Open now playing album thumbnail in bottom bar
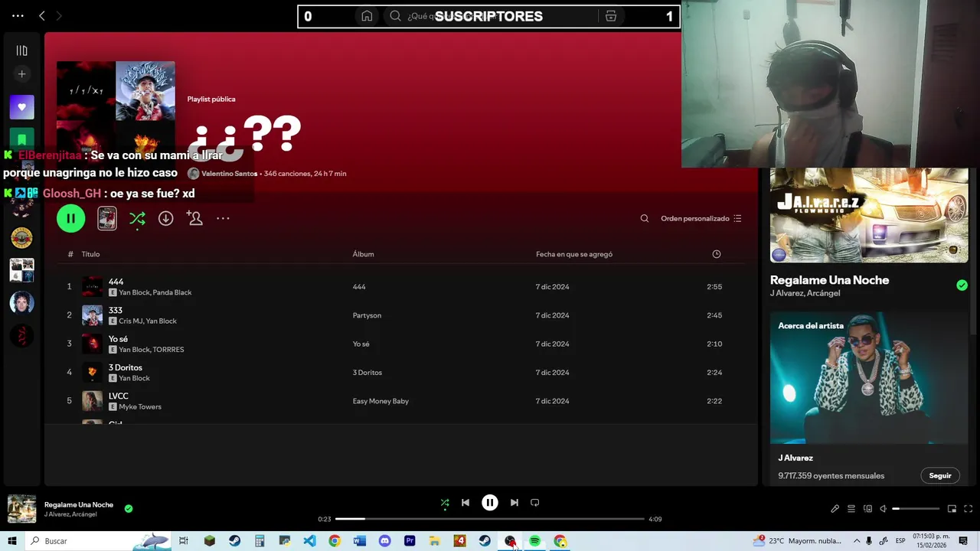This screenshot has height=551, width=980. click(21, 509)
